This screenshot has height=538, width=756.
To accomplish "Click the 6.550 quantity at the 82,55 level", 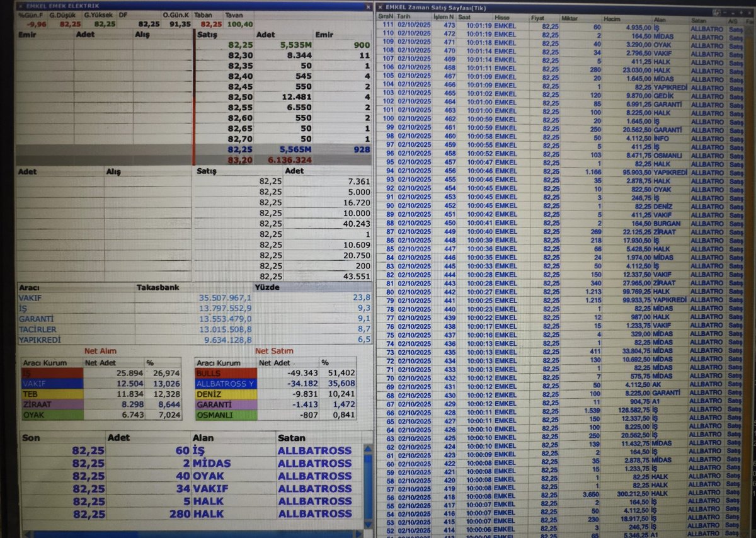I will pyautogui.click(x=299, y=108).
